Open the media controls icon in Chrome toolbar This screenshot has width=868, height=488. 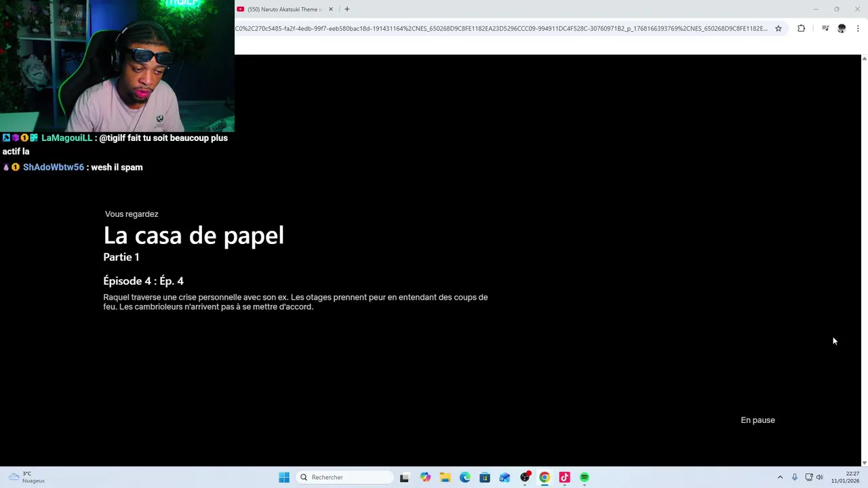click(x=825, y=28)
